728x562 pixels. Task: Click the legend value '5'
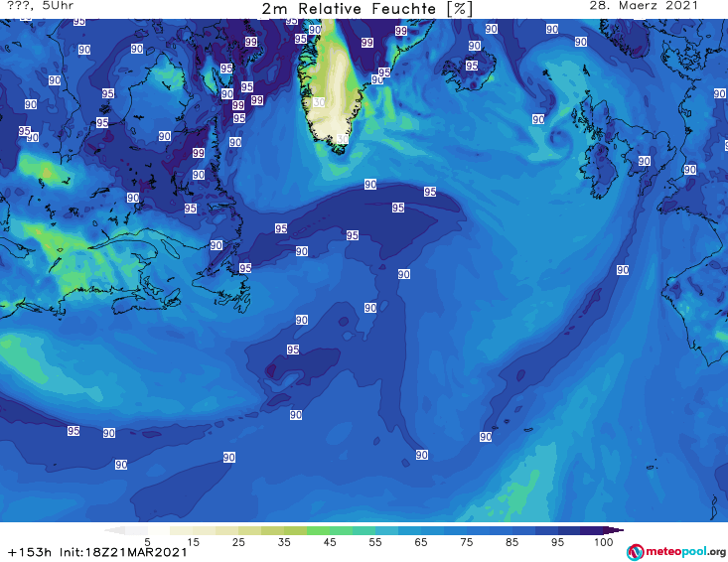(x=147, y=542)
